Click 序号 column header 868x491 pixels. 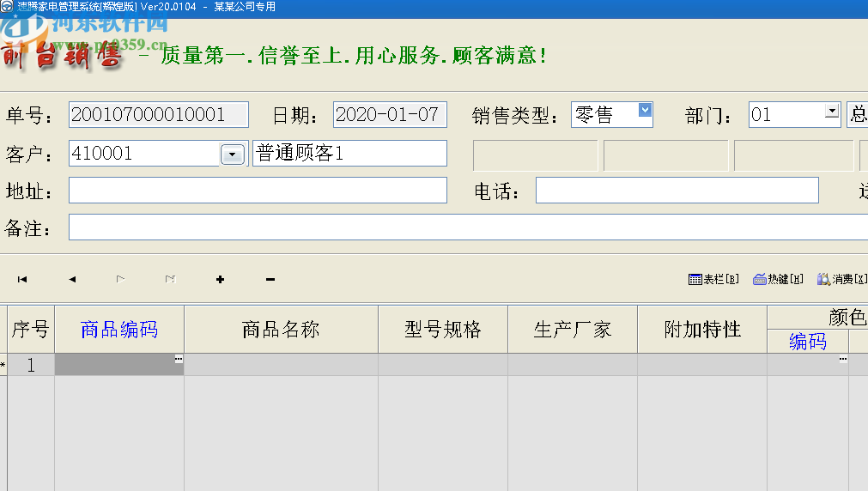tap(31, 330)
